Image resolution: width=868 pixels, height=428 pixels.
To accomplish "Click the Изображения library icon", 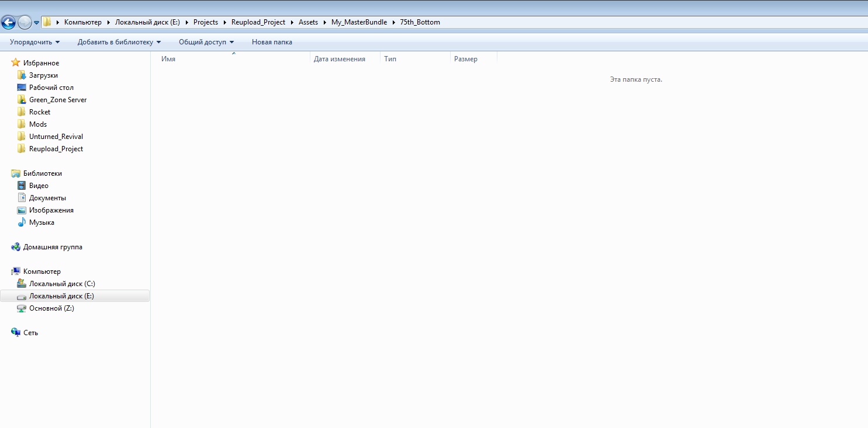I will tap(22, 210).
